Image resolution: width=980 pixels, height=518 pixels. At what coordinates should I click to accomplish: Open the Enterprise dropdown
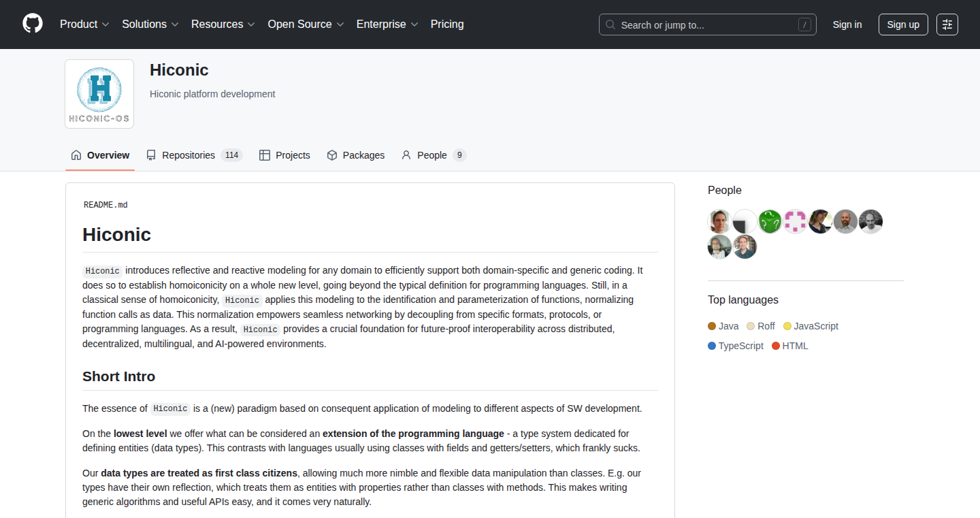click(387, 25)
